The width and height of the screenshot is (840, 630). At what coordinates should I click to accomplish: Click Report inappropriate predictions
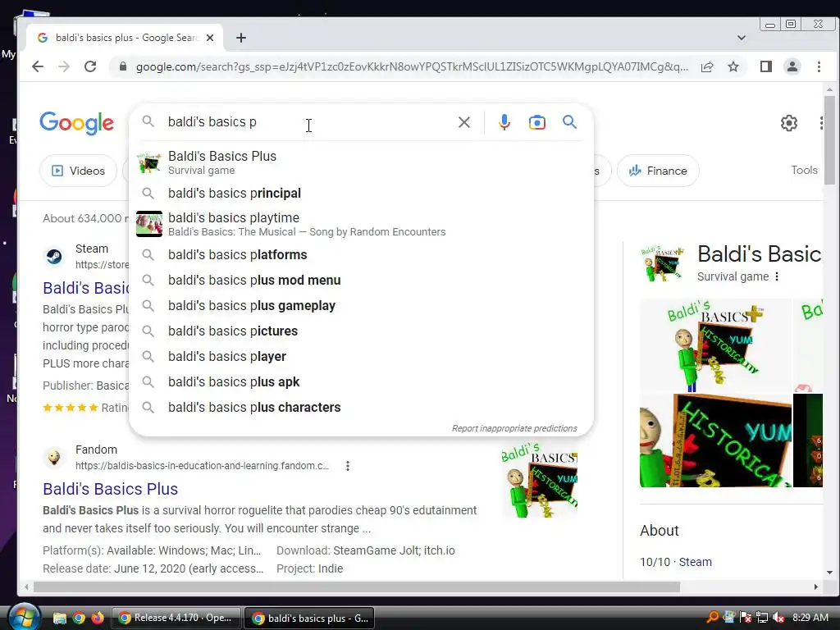(514, 428)
